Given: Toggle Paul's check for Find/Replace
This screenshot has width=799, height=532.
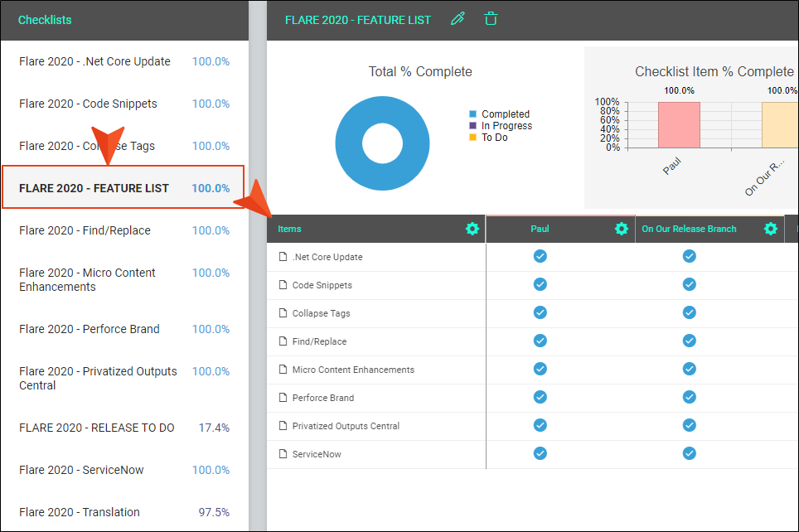Looking at the screenshot, I should [x=540, y=341].
